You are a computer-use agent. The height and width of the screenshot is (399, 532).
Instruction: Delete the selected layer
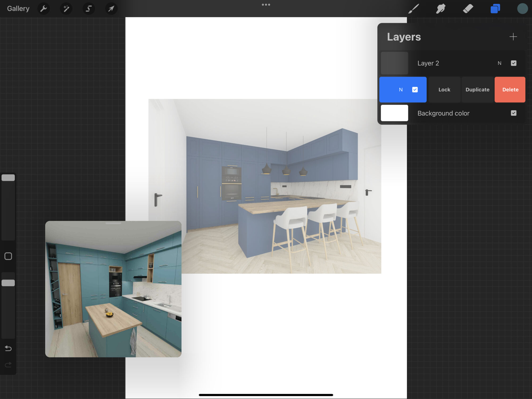[x=510, y=90]
